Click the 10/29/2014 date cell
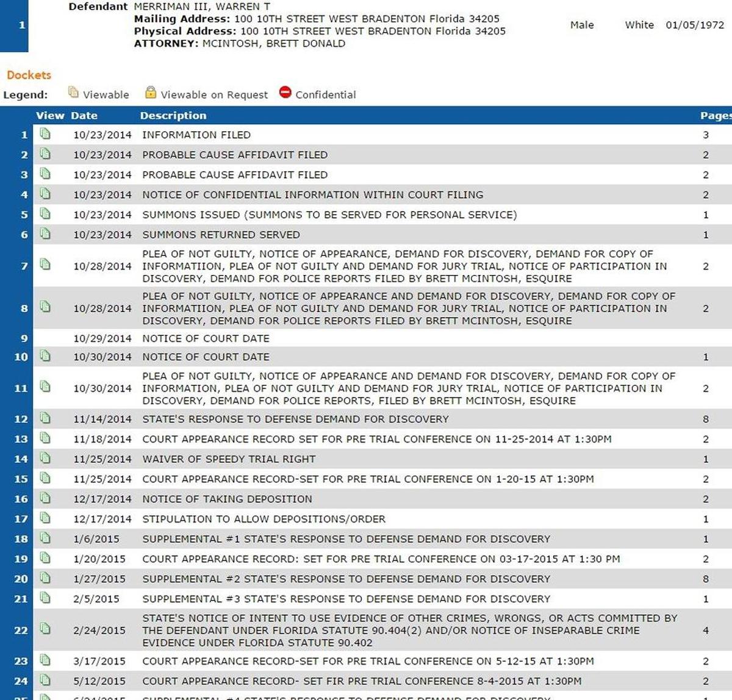This screenshot has width=732, height=700. (102, 338)
